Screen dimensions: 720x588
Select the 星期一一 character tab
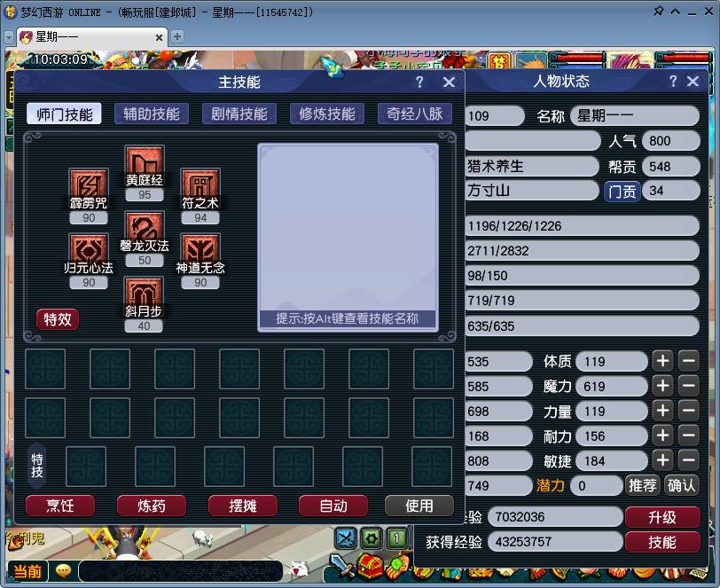92,36
